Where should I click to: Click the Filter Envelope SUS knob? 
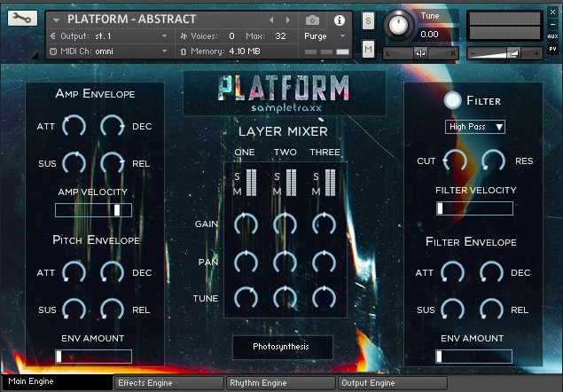[x=452, y=310]
